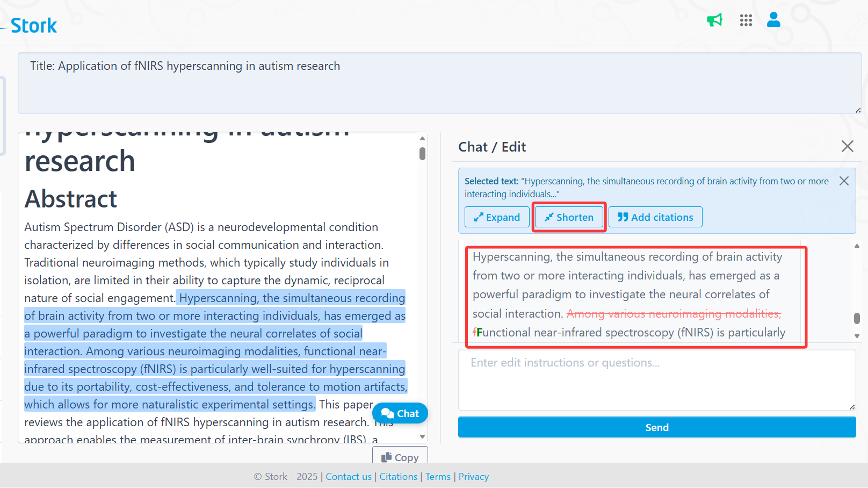Open the Contact us link
Screen dimensions: 868x488
(349, 477)
